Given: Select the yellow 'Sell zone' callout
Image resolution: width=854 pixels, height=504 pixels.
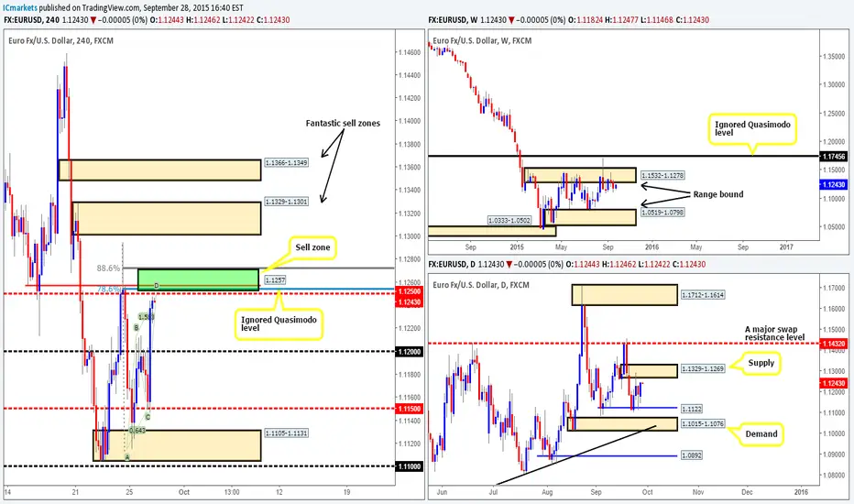Looking at the screenshot, I should coord(312,247).
